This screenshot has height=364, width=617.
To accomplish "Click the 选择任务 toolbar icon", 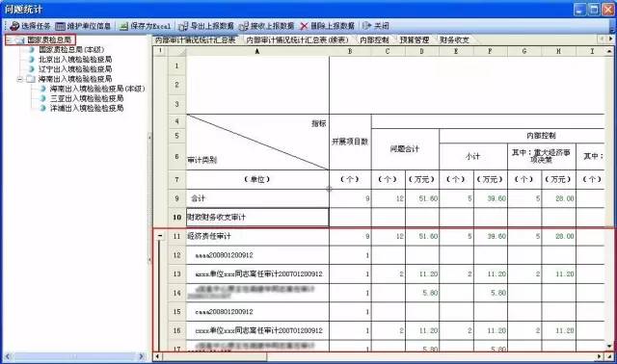I will click(x=14, y=26).
